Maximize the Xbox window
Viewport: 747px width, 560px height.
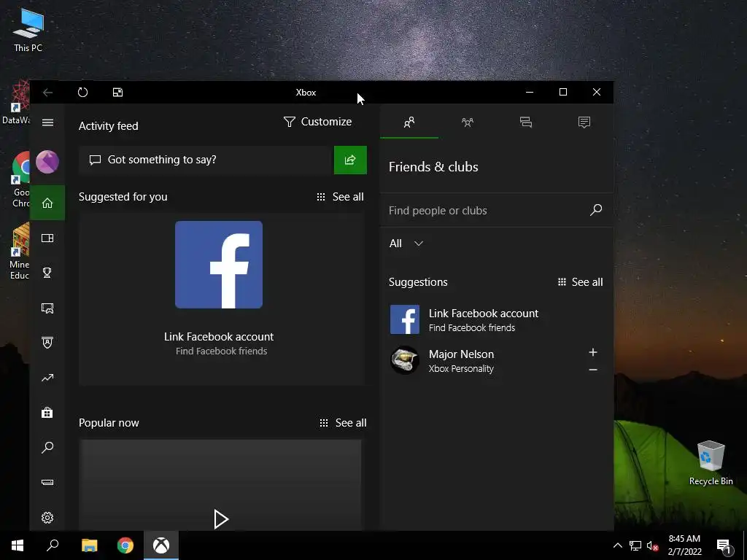point(563,92)
